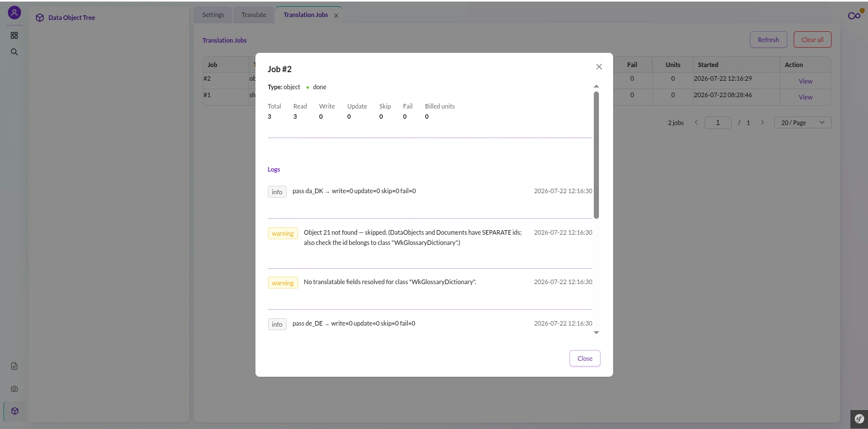The width and height of the screenshot is (868, 429).
Task: Open the search magnifier icon in sidebar
Action: point(14,52)
